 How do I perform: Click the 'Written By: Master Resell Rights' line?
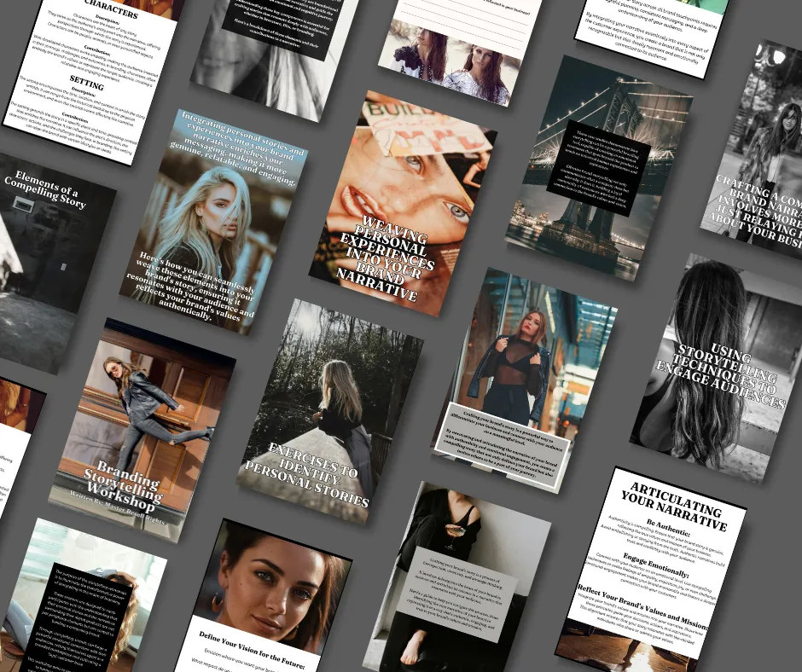click(x=117, y=508)
